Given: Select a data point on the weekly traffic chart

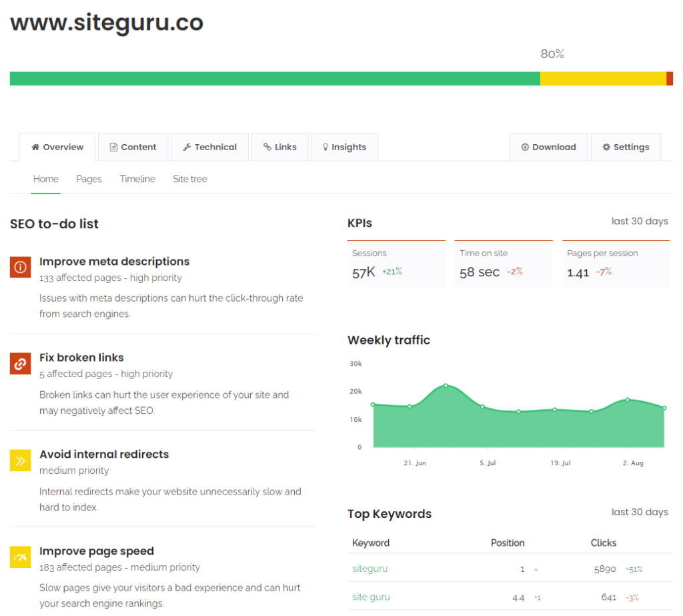Looking at the screenshot, I should 446,386.
